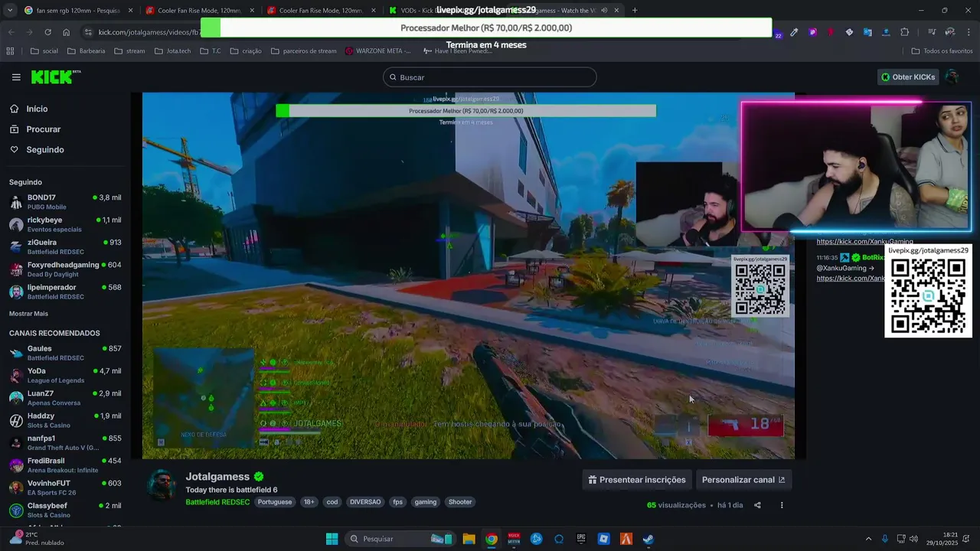Open Windows Start menu
The image size is (980, 551).
(332, 539)
